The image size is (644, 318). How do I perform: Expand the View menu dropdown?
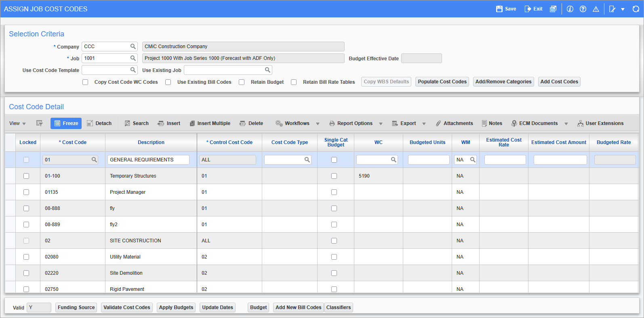click(18, 123)
